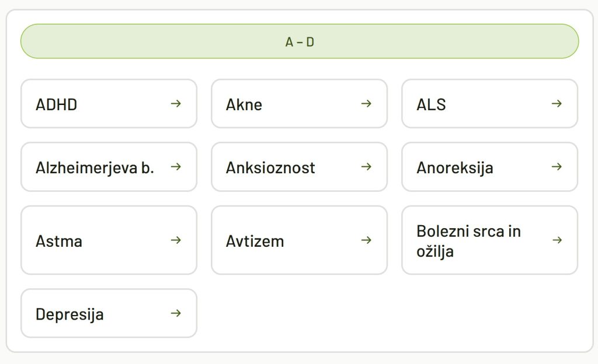The width and height of the screenshot is (598, 364).
Task: Click the arrow icon beside Akne
Action: coord(366,104)
